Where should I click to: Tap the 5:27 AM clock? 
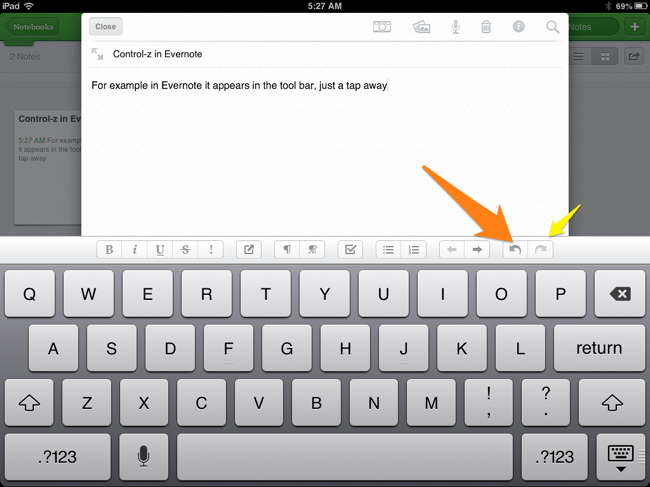(325, 6)
